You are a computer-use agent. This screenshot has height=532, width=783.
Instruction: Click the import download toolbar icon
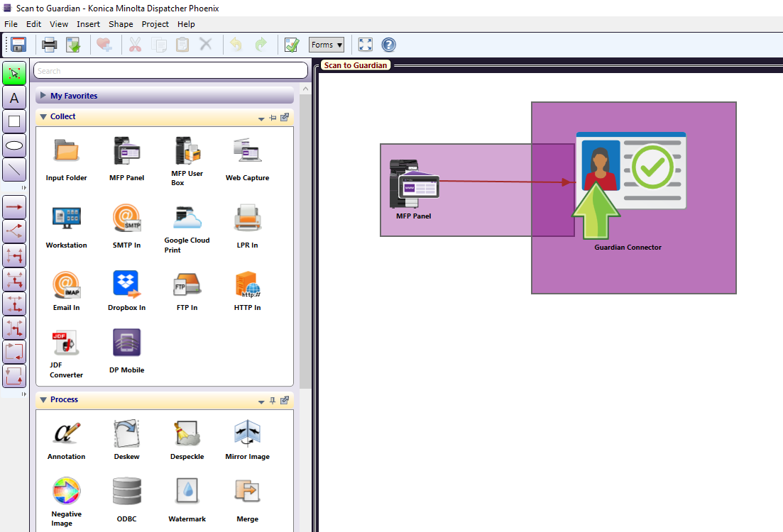(73, 45)
